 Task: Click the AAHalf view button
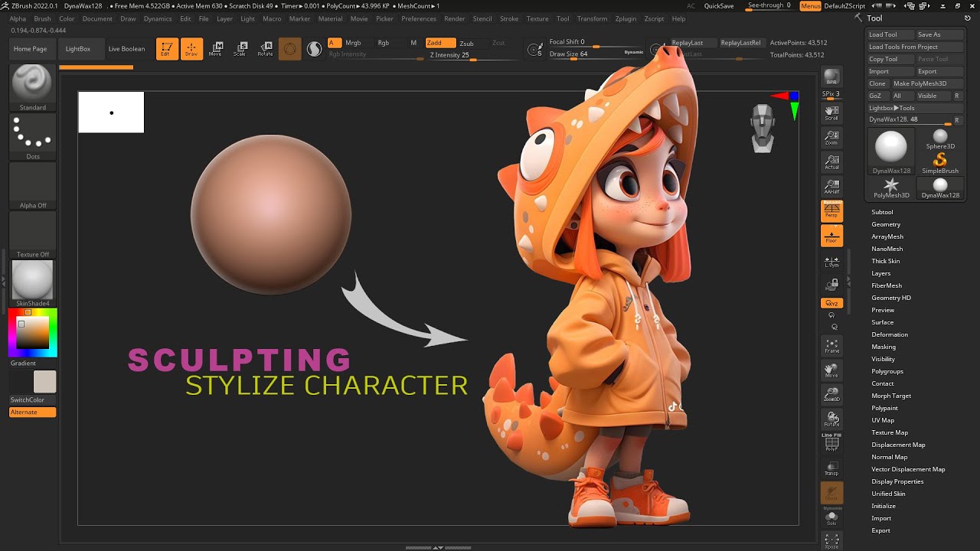point(831,187)
